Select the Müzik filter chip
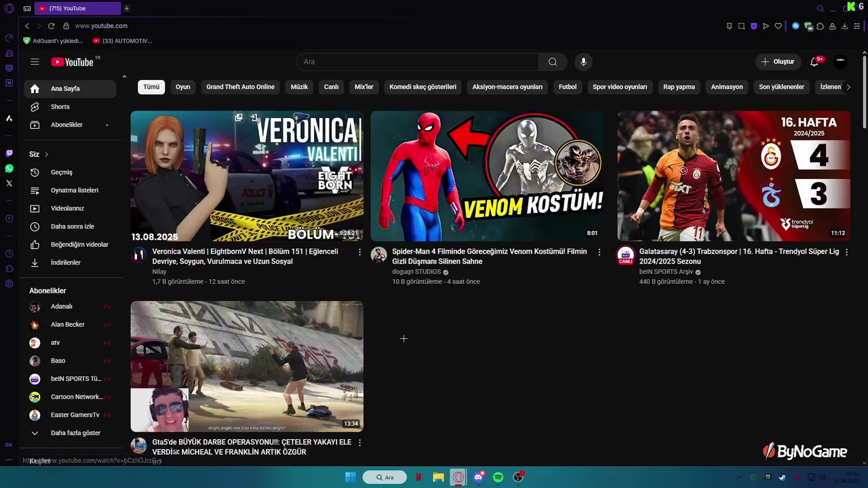Screen dimensions: 868x488 299,87
